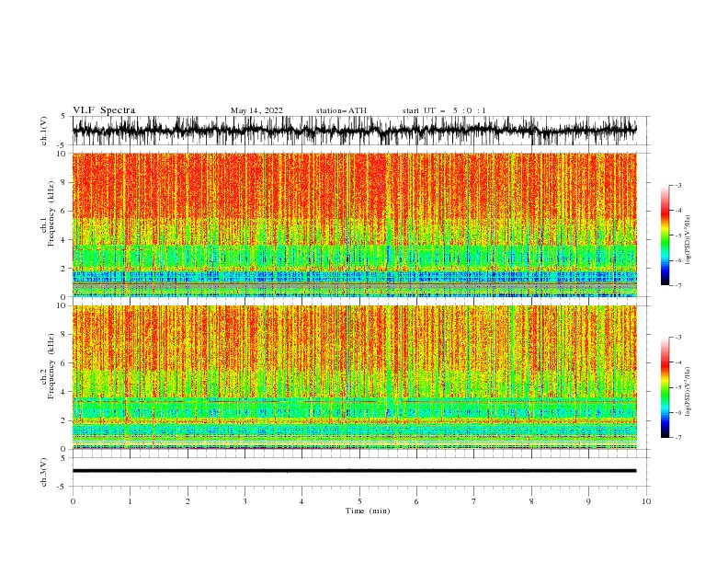Click the time axis tick label '2'
Screen dimensions: 728x563
[x=188, y=501]
